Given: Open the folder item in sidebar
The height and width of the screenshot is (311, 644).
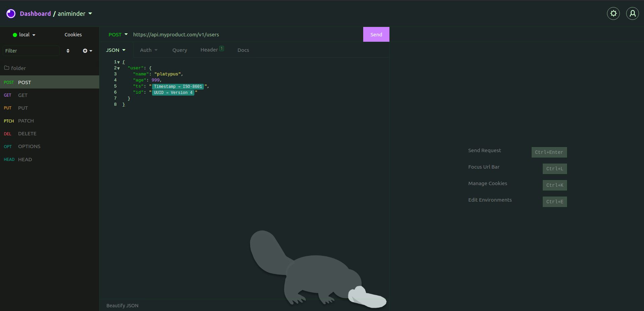Looking at the screenshot, I should click(x=49, y=68).
